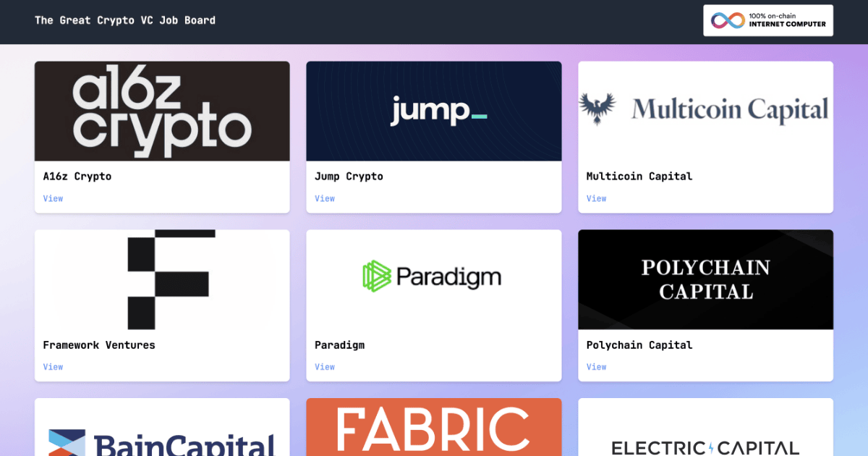Select the a16z crypto logo image
The height and width of the screenshot is (456, 868).
tap(162, 111)
